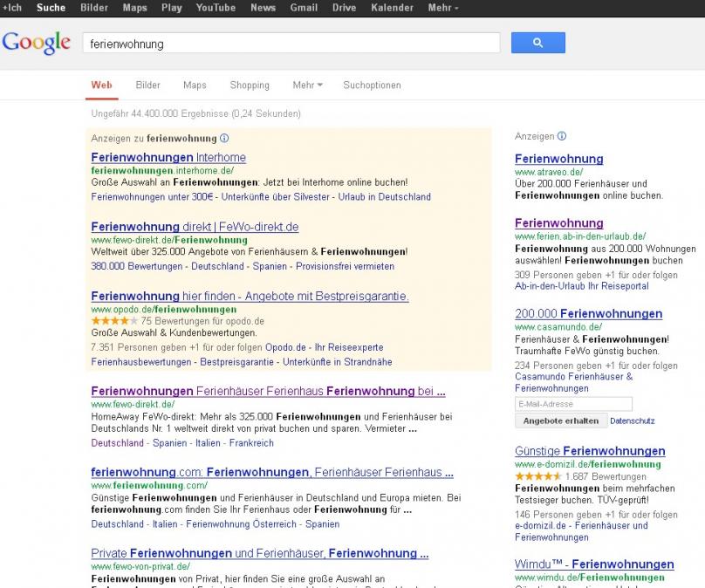Click 'Ab-in-den-Urlaub Ihr Reiseportal' link
This screenshot has height=588, width=705.
(x=582, y=286)
